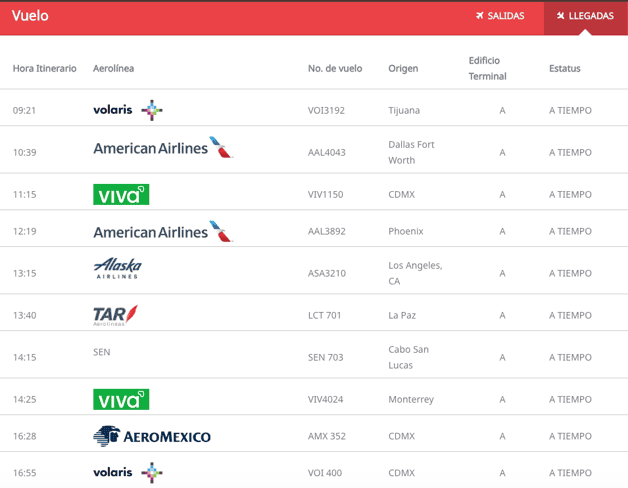Switch to the SALIDAS departures tab
This screenshot has width=628, height=488.
[x=500, y=16]
